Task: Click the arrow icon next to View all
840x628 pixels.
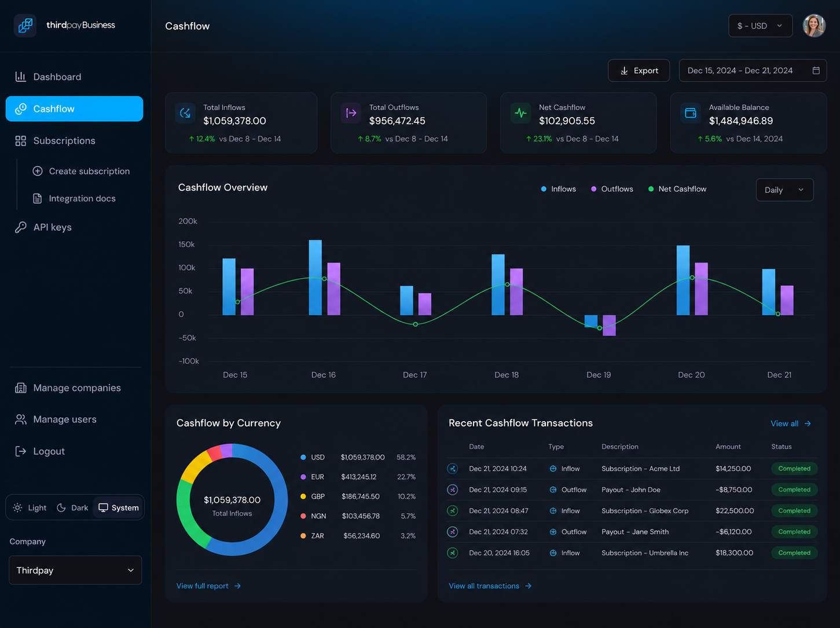Action: [x=808, y=423]
